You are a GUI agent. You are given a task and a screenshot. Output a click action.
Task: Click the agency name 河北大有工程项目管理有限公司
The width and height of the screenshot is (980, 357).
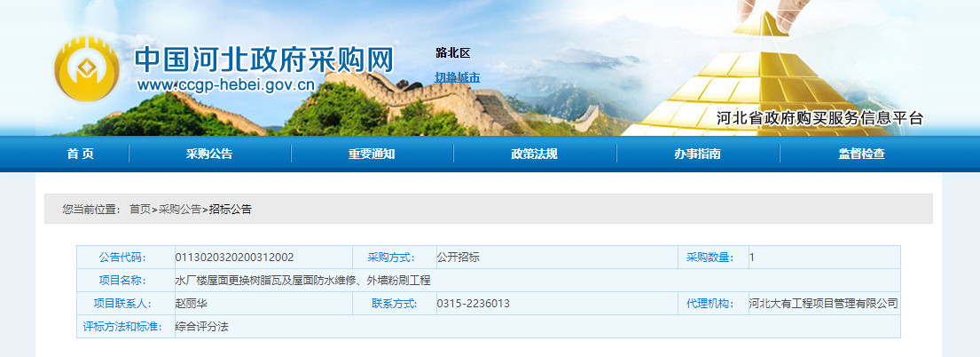click(x=823, y=304)
